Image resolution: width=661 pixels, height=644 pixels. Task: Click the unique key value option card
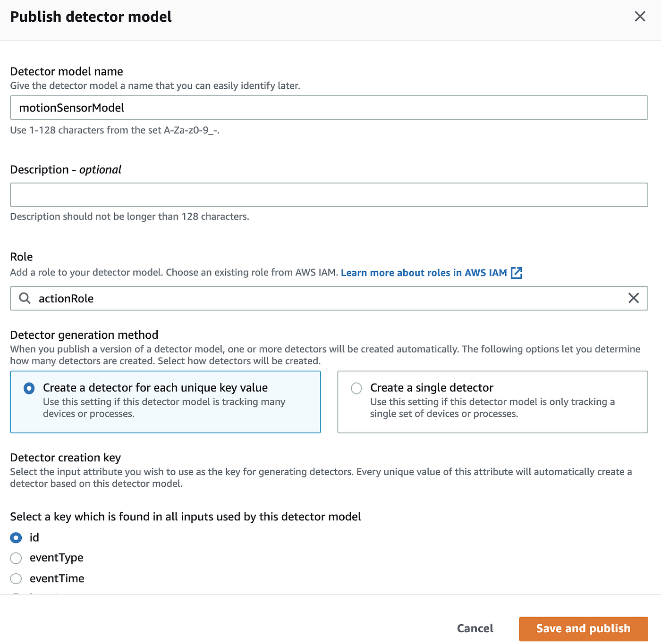pos(165,401)
